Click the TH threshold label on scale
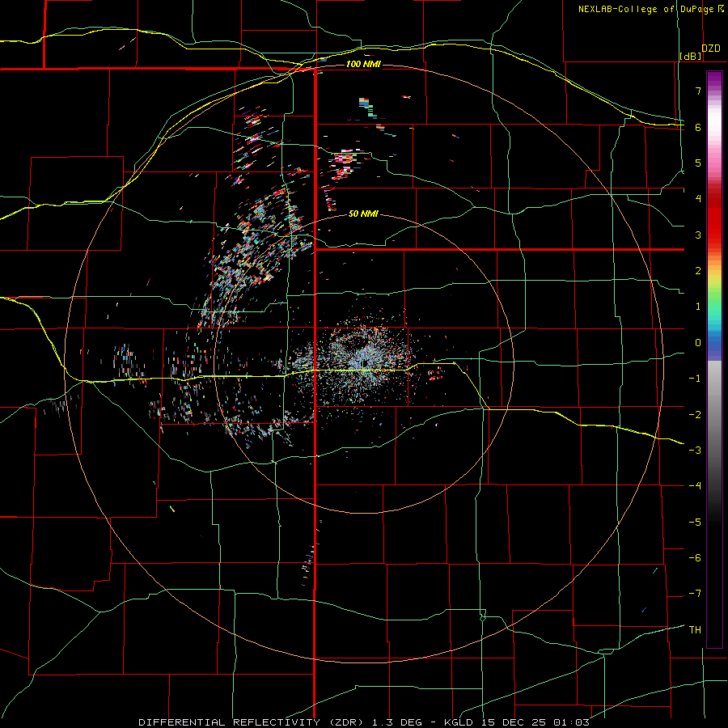Viewport: 728px width, 728px height. (695, 630)
